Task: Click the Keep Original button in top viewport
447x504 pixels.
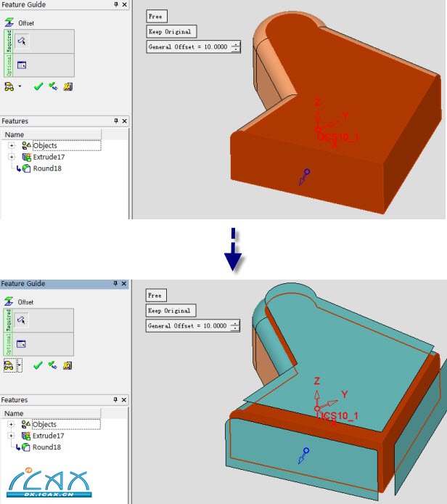Action: [x=171, y=31]
